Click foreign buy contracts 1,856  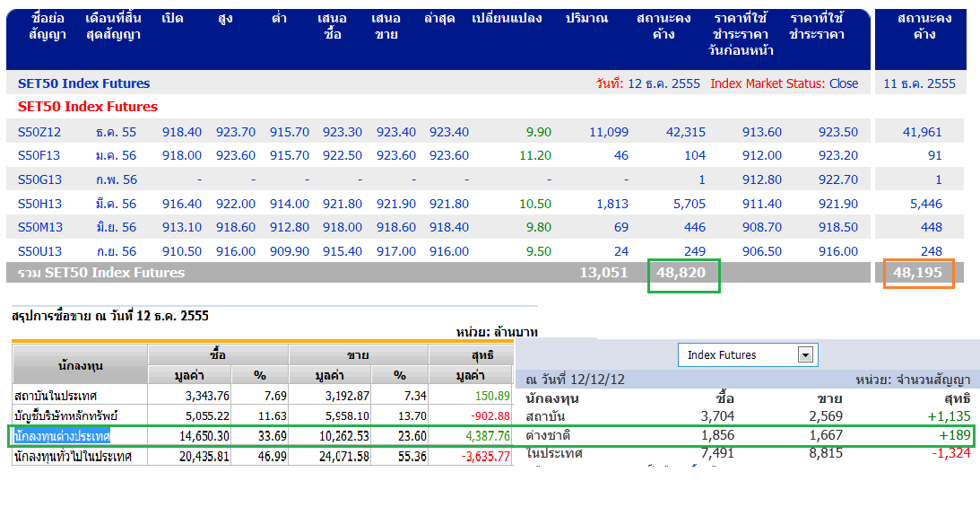717,435
